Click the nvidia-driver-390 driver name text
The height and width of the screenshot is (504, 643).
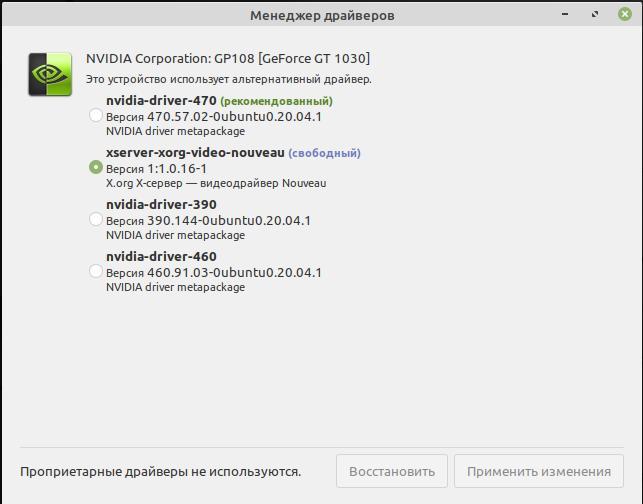pos(161,205)
